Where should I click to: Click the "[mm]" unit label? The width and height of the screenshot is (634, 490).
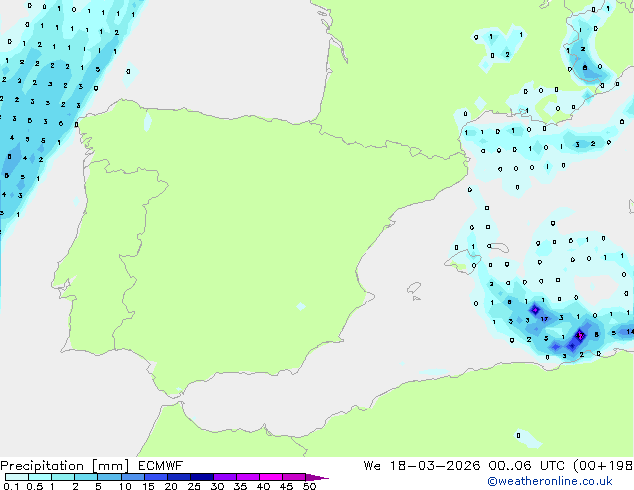pos(111,466)
